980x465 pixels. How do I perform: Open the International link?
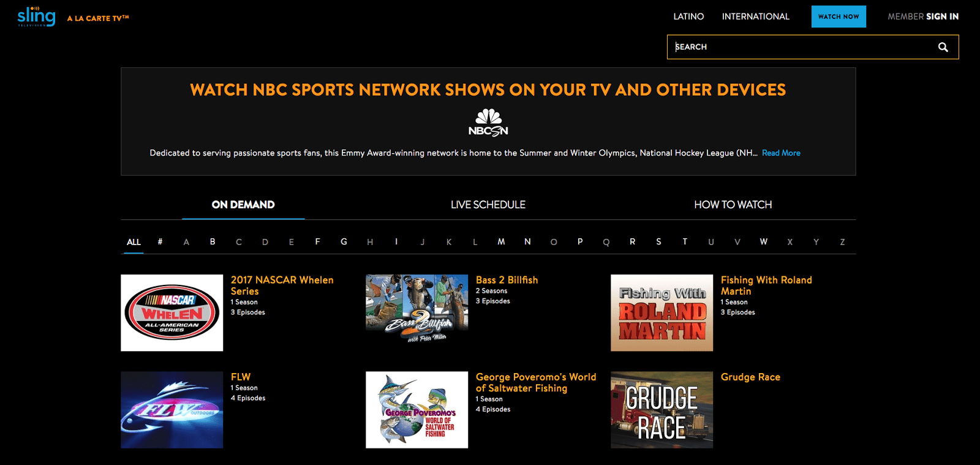click(756, 17)
